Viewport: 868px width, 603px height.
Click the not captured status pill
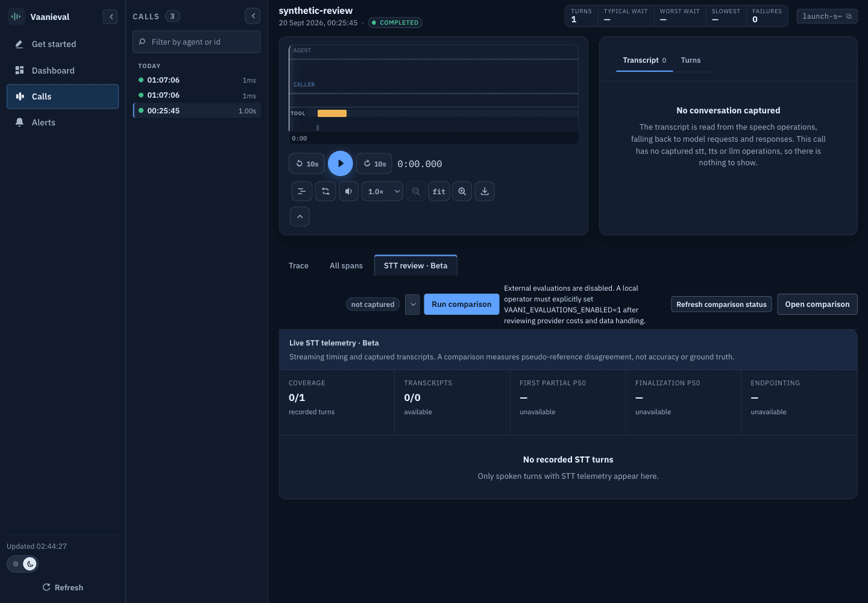pyautogui.click(x=373, y=305)
